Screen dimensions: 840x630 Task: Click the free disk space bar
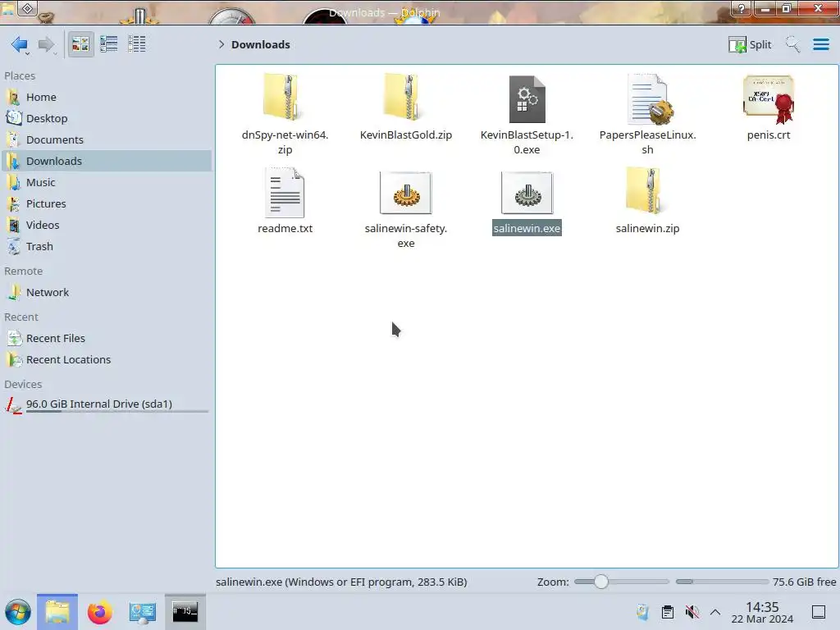[x=722, y=582]
